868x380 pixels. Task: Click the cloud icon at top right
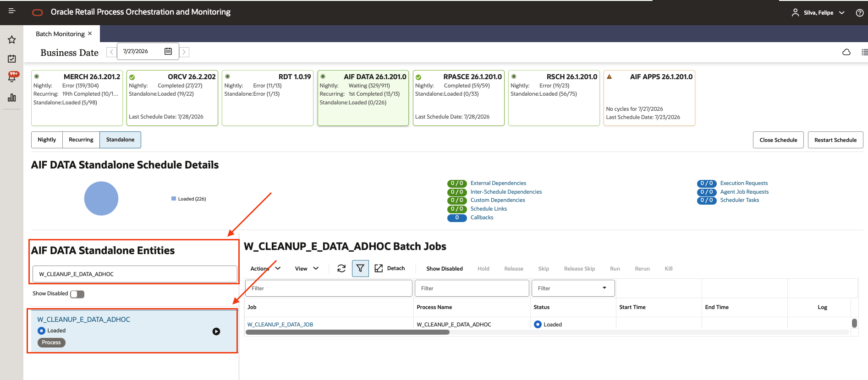(846, 52)
